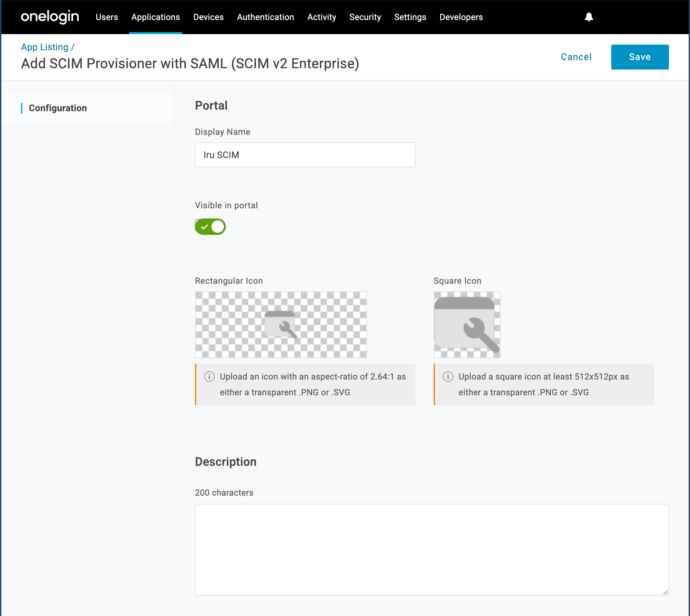Upload a Rectangular Icon image
This screenshot has width=690, height=616.
pyautogui.click(x=281, y=325)
